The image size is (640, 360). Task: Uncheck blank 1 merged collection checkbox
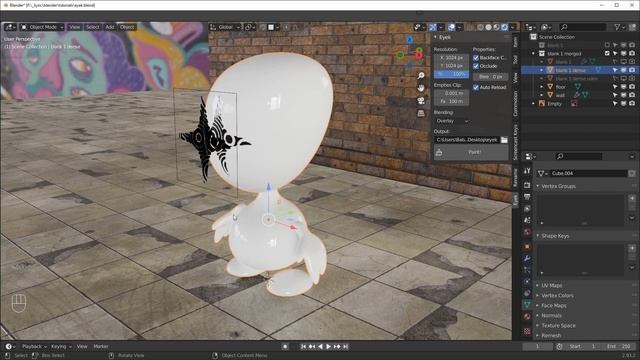tap(607, 53)
